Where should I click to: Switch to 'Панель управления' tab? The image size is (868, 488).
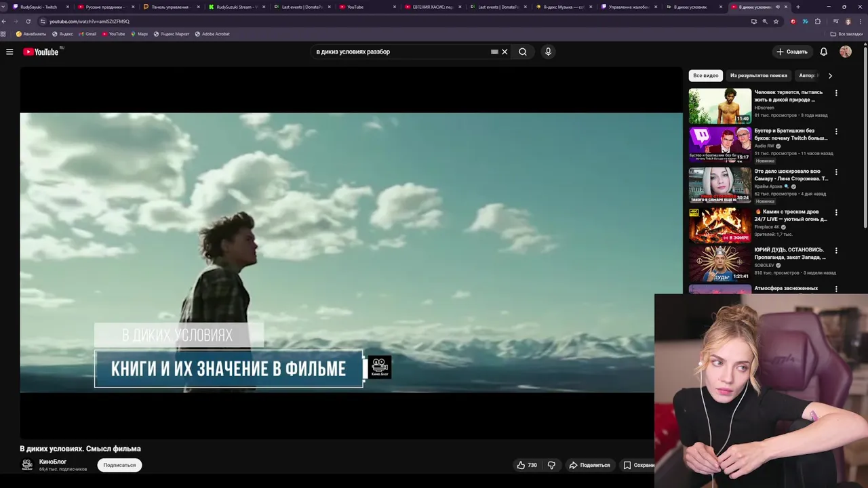[170, 7]
